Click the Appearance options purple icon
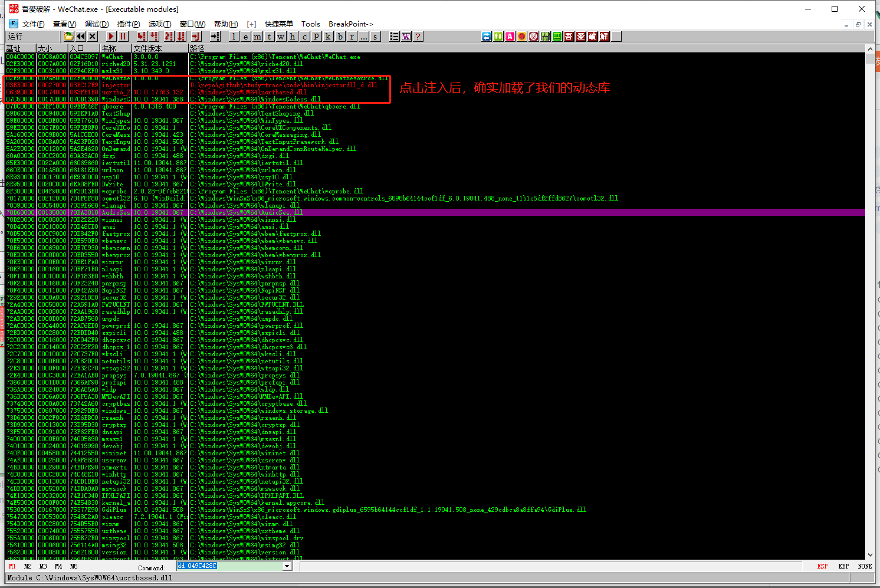This screenshot has width=880, height=588. [x=406, y=37]
